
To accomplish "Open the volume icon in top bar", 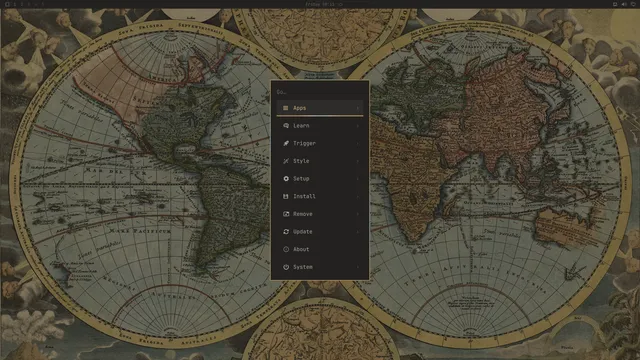I will (x=624, y=4).
